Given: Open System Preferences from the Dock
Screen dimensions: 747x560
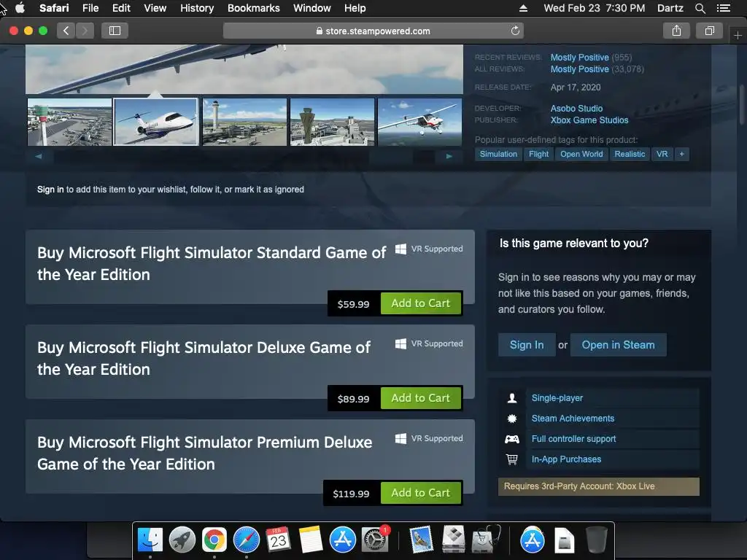Looking at the screenshot, I should [375, 540].
